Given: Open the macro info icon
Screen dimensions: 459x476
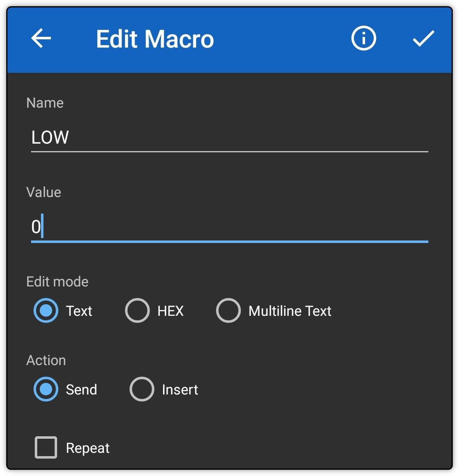Looking at the screenshot, I should click(363, 38).
